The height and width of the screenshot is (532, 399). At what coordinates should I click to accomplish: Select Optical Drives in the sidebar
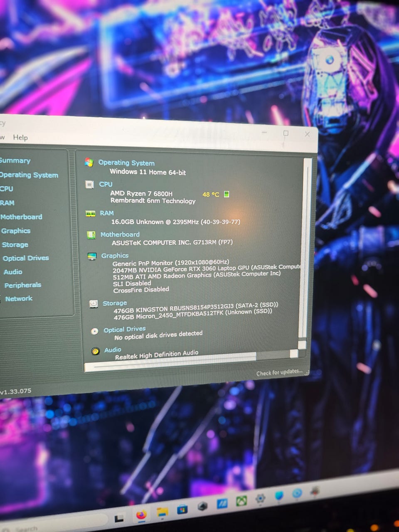pyautogui.click(x=26, y=258)
